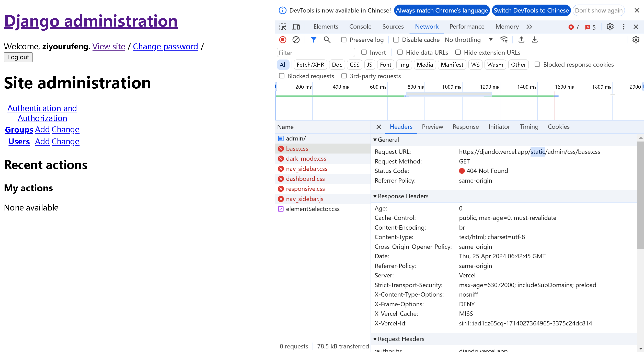644x352 pixels.
Task: Click the record/stop button in DevTools
Action: (283, 40)
